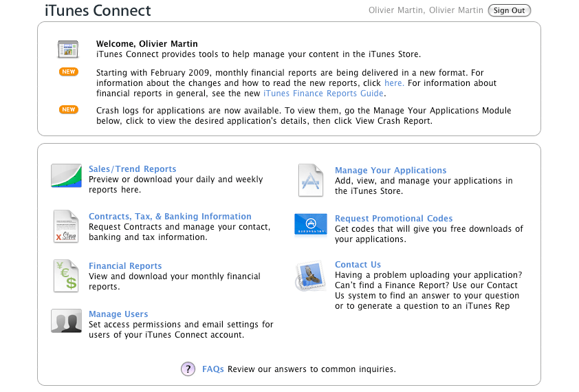Click the FAQs question mark icon
Viewport: 579px width, 392px height.
coord(188,369)
